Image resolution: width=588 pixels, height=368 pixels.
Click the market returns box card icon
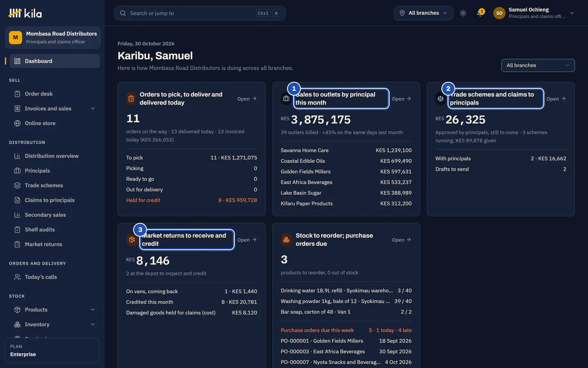[131, 240]
